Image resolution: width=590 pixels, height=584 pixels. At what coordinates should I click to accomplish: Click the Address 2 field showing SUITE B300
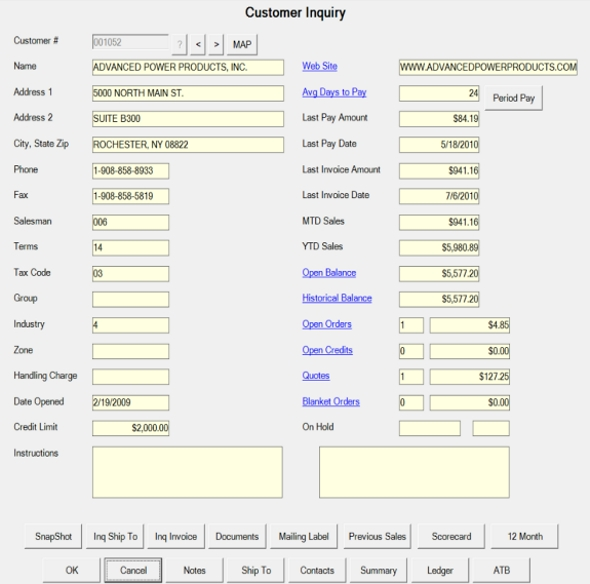(188, 119)
